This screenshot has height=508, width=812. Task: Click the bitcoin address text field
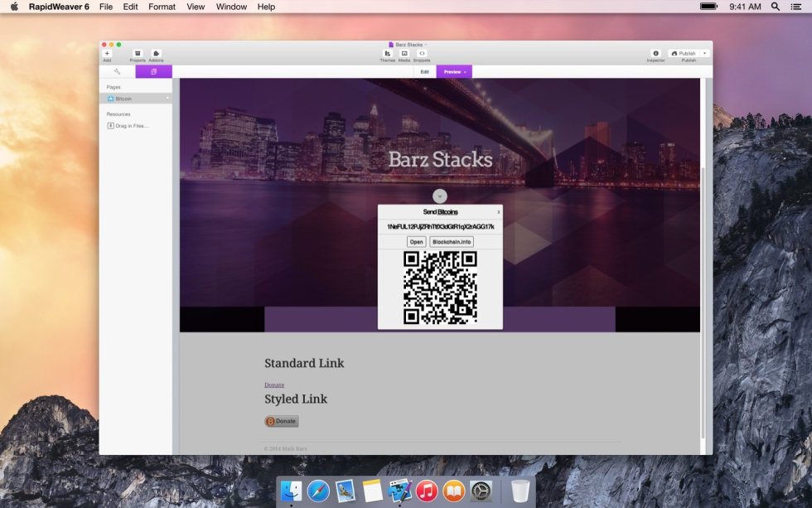[440, 227]
